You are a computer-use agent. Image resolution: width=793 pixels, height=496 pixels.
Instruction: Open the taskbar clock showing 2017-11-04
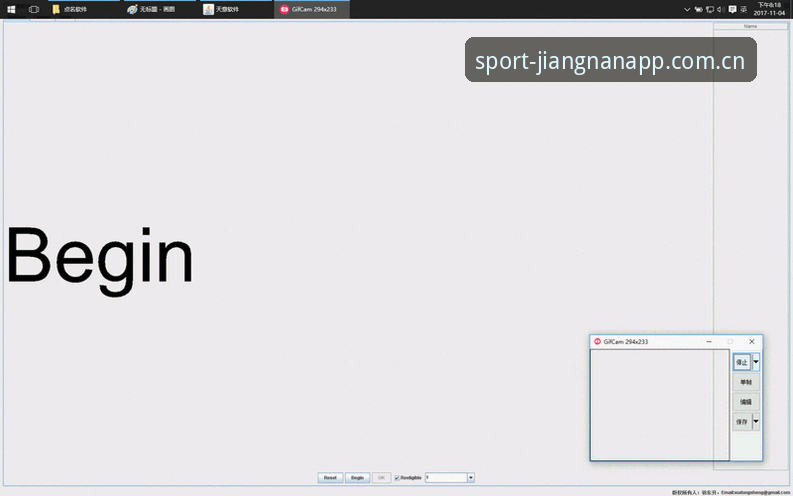(769, 9)
